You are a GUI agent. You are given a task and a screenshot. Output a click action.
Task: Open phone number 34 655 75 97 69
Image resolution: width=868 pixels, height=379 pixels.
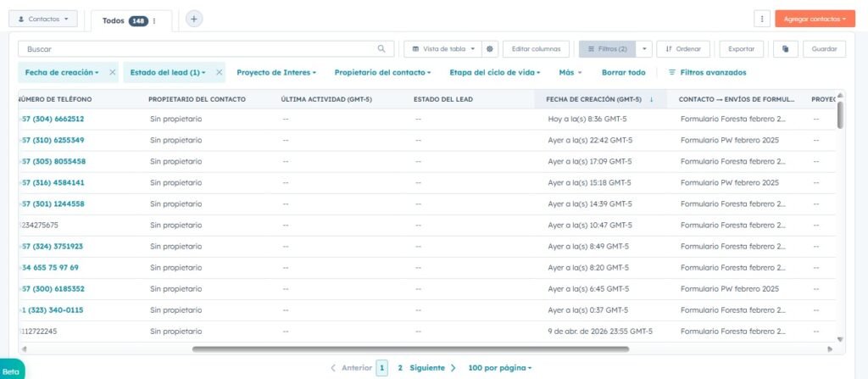50,268
